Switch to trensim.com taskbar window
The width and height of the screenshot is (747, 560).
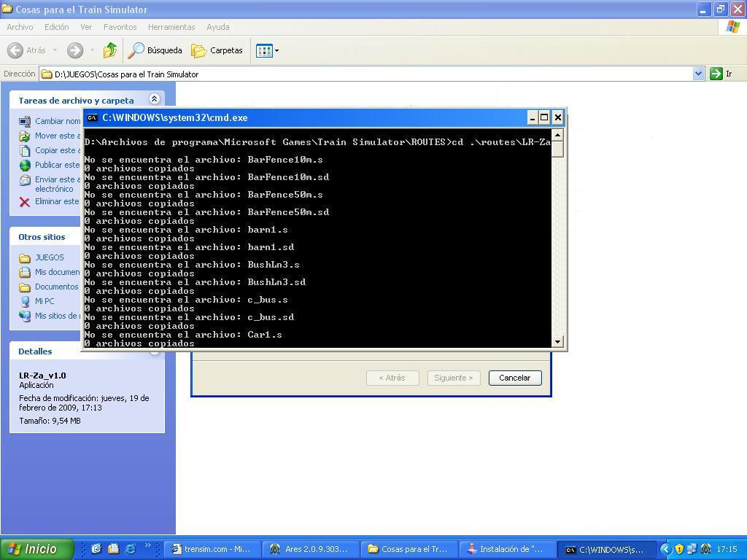pyautogui.click(x=210, y=549)
